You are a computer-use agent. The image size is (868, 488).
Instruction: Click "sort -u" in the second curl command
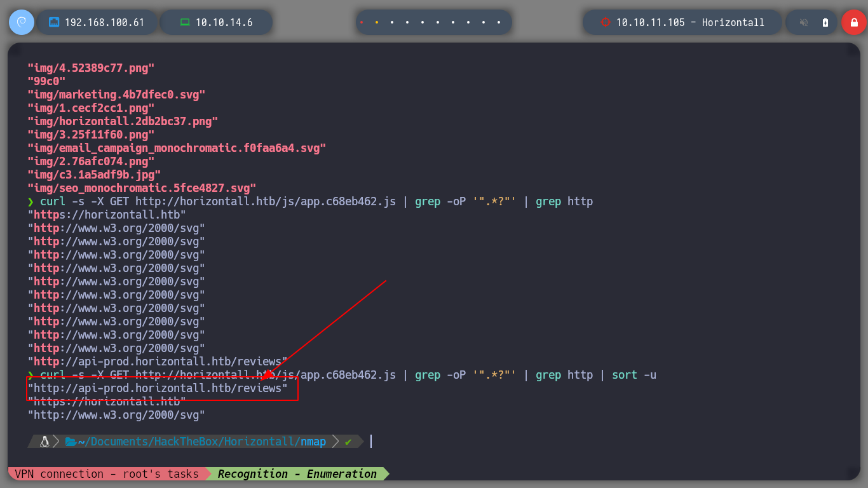click(x=634, y=375)
